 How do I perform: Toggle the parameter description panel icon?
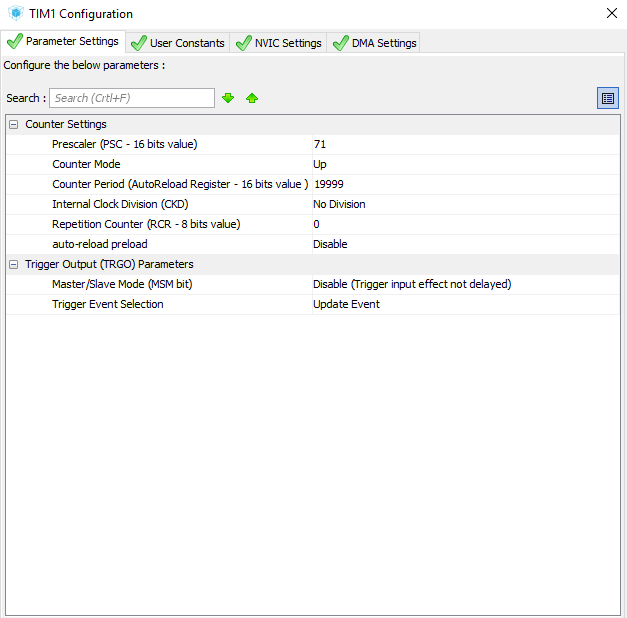coord(608,98)
